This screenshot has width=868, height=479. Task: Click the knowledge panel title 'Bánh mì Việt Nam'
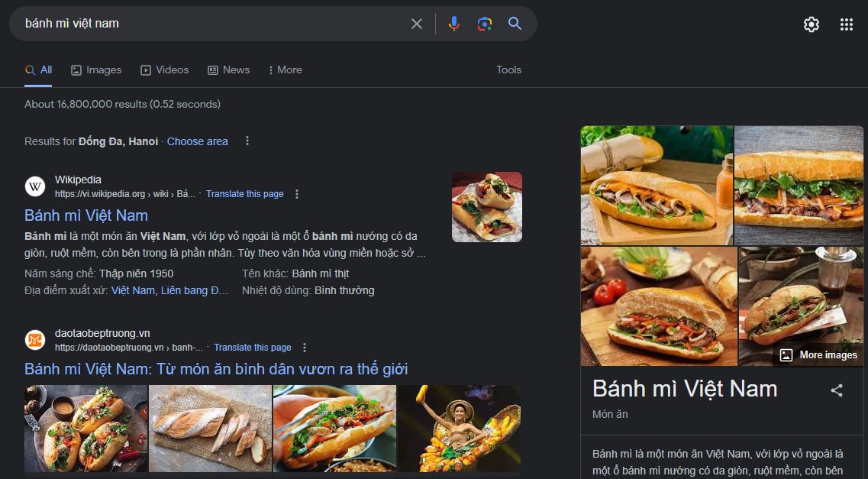click(x=685, y=389)
